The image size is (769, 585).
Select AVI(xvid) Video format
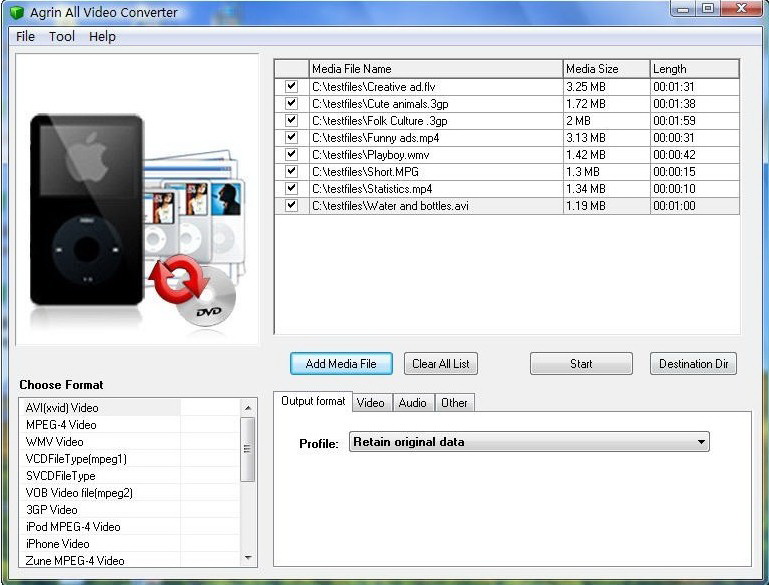(130, 407)
